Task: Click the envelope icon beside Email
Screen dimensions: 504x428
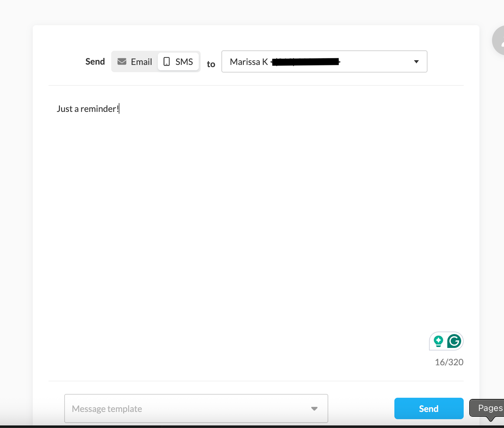Action: click(x=122, y=61)
